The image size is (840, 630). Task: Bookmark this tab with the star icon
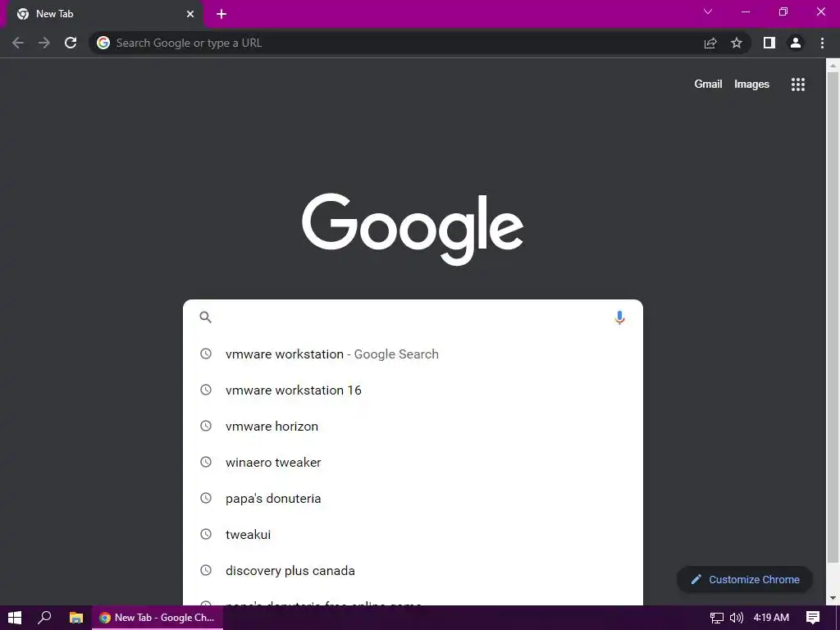pyautogui.click(x=737, y=43)
